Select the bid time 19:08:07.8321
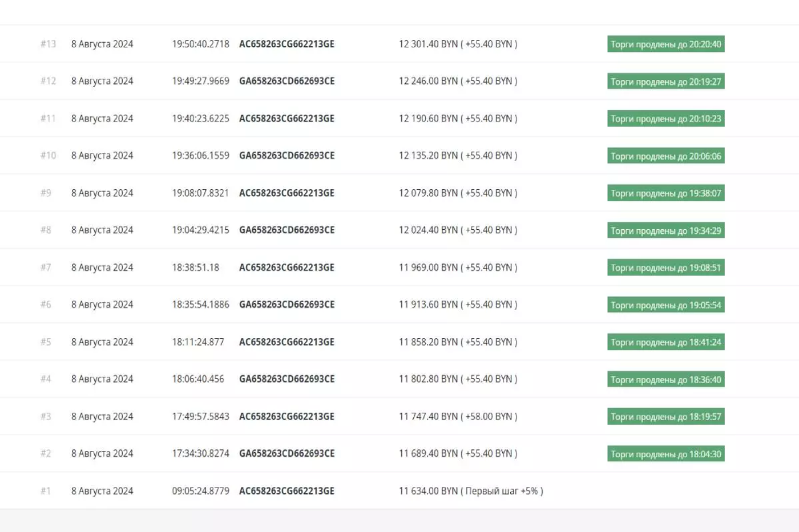This screenshot has height=532, width=799. [200, 193]
